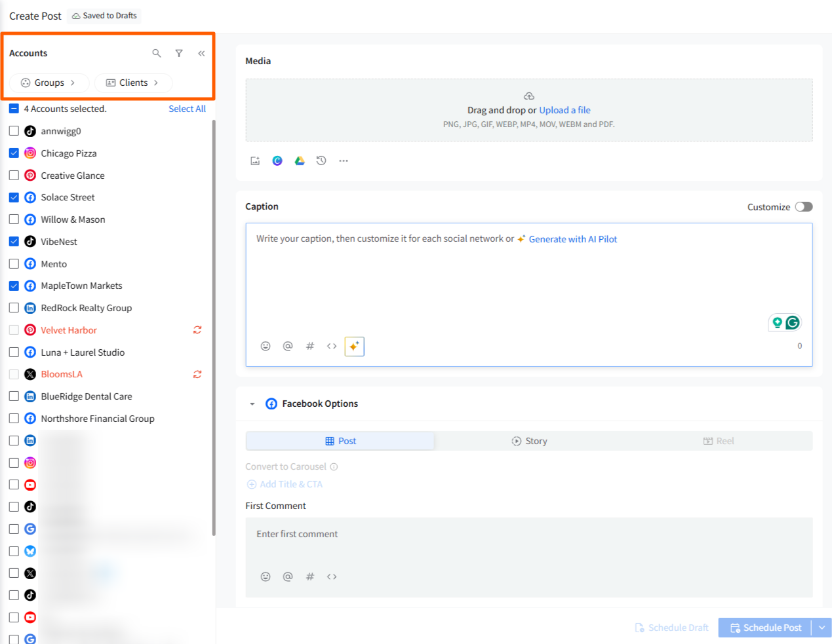Viewport: 832px width, 644px height.
Task: Collapse the Accounts sidebar with double chevron
Action: pos(201,53)
